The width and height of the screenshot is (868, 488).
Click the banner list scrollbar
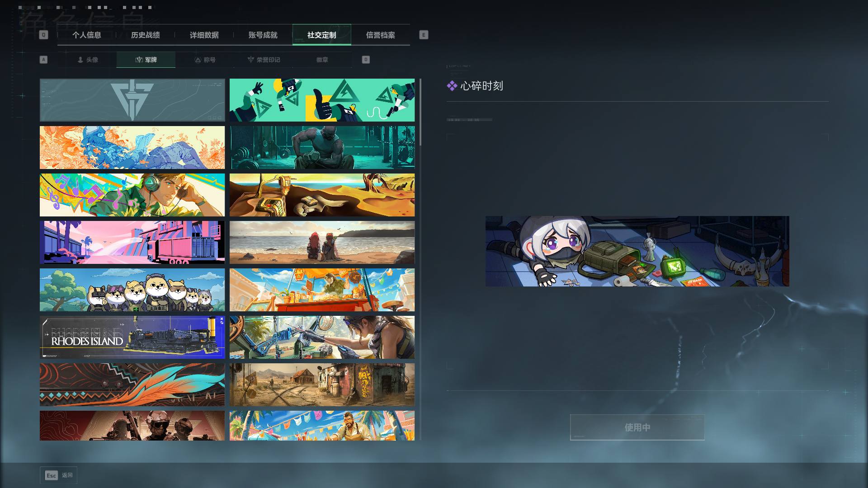tap(420, 112)
